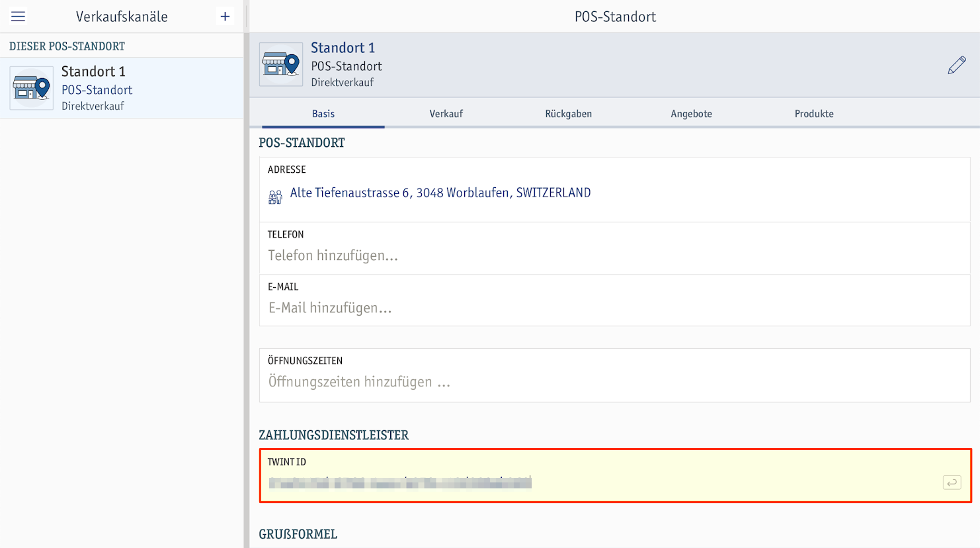This screenshot has width=980, height=548.
Task: Click the Öffnungszeiten hinzufügen field
Action: click(x=614, y=375)
